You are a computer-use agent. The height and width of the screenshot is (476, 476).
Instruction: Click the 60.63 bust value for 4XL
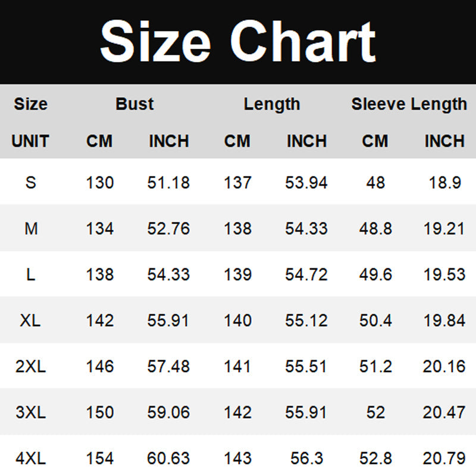[x=168, y=458]
